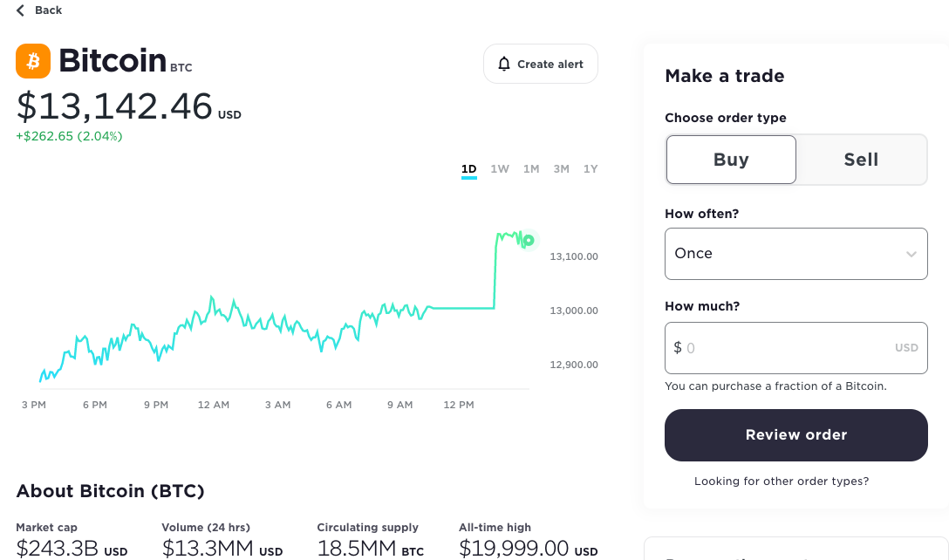Click the orange Bitcoin logo icon

pos(33,61)
